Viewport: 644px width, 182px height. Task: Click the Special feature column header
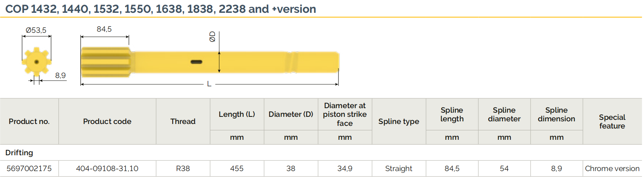click(x=612, y=121)
